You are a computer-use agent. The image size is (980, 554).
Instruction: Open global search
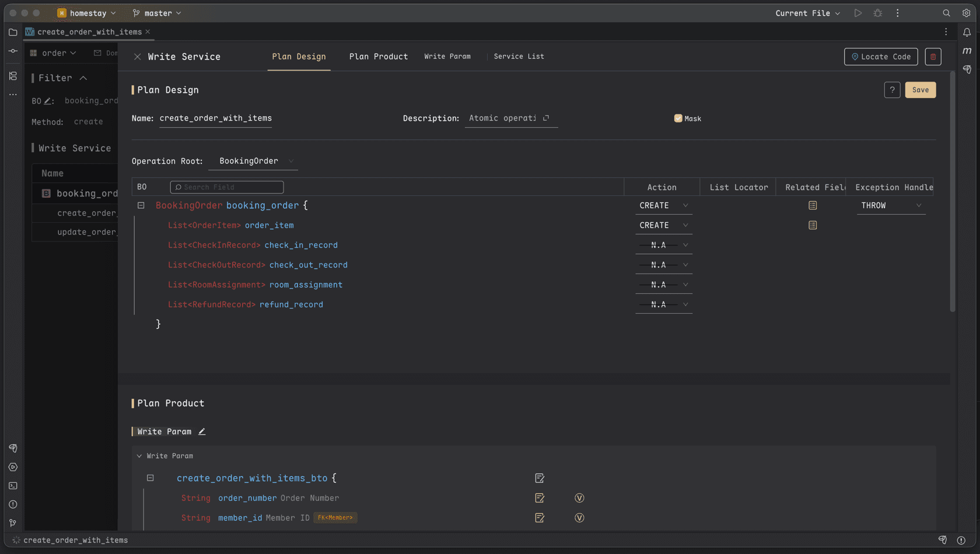pos(946,12)
